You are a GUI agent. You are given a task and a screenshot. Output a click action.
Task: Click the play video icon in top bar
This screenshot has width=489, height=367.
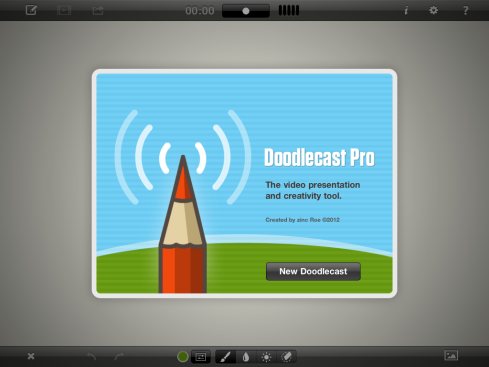[x=64, y=10]
